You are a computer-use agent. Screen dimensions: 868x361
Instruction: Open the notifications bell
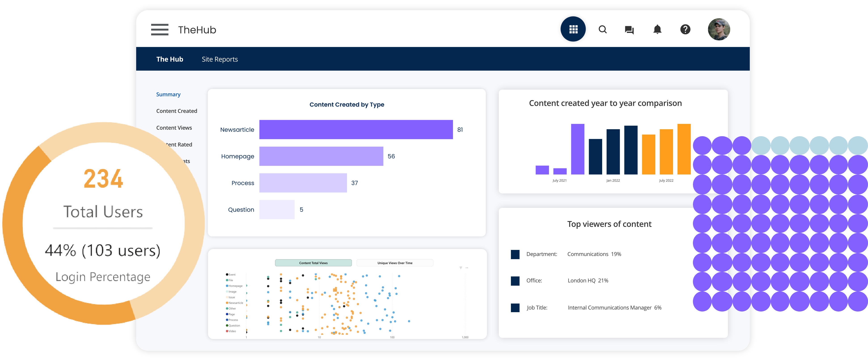657,30
